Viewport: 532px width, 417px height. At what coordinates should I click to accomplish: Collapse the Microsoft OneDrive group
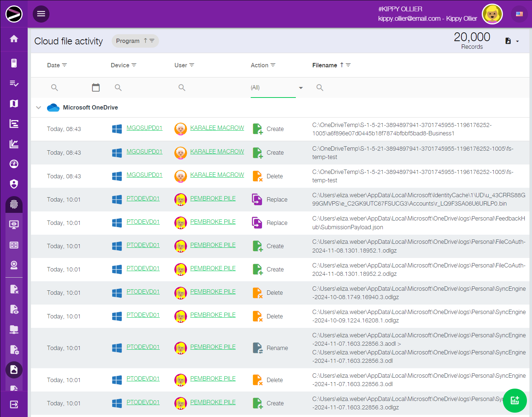(x=39, y=108)
